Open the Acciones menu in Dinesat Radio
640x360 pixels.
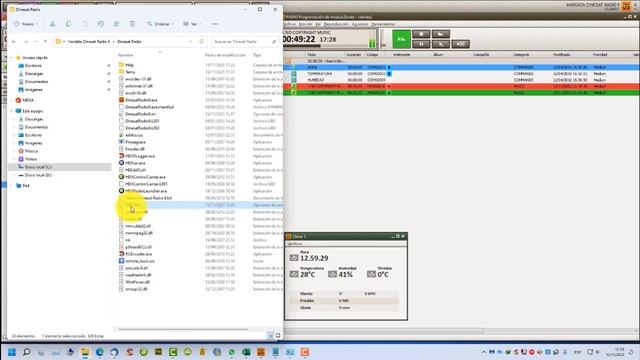(x=360, y=24)
